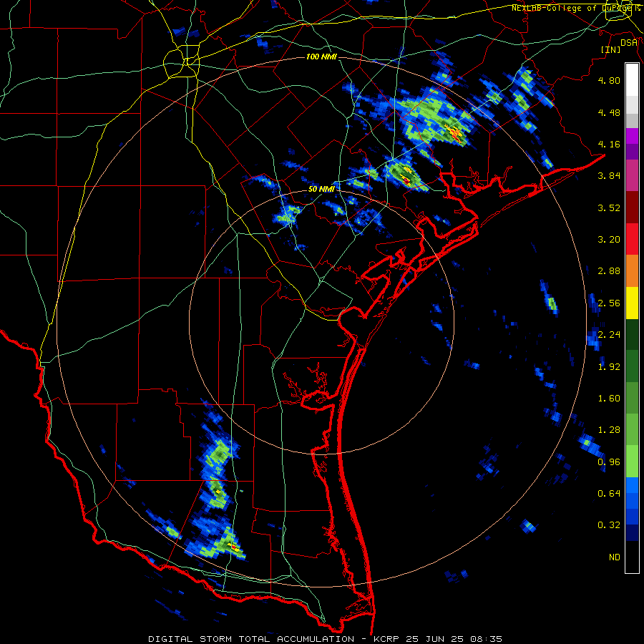Click the 50 NMI range ring label
This screenshot has height=644, width=644.
click(321, 189)
